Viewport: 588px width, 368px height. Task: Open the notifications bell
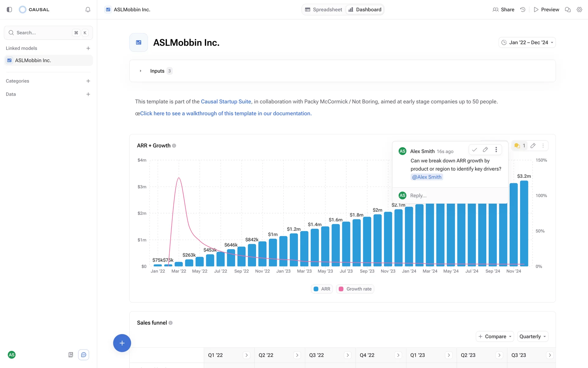88,10
